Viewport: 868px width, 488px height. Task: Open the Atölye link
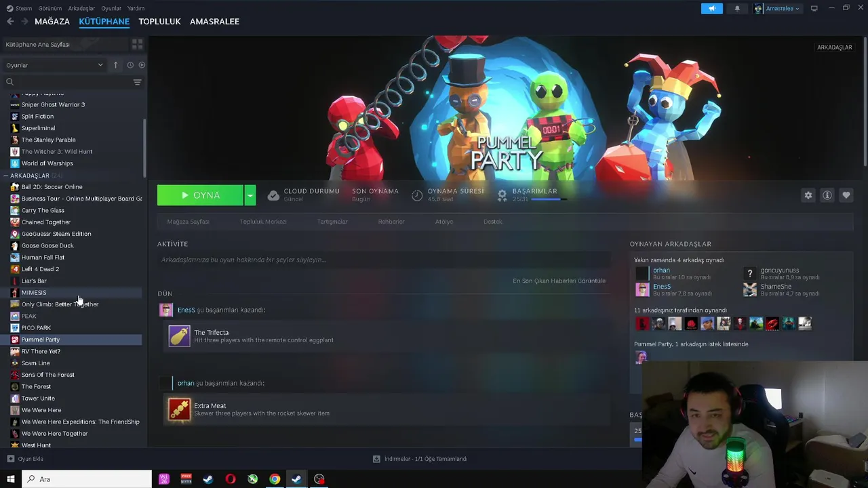[444, 222]
